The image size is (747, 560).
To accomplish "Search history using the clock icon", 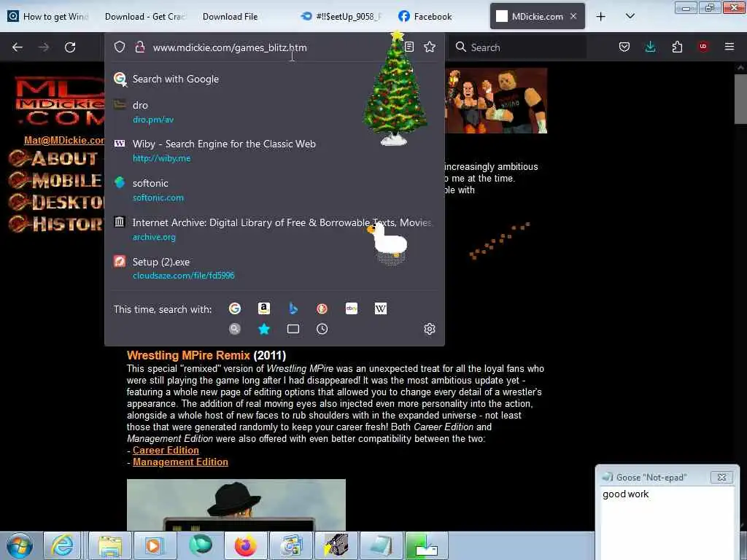I will pyautogui.click(x=322, y=329).
